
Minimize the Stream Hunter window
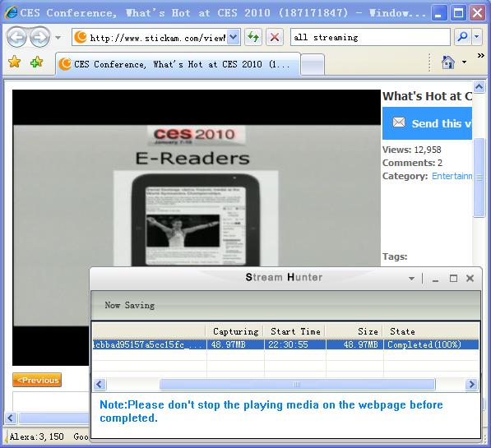point(435,279)
